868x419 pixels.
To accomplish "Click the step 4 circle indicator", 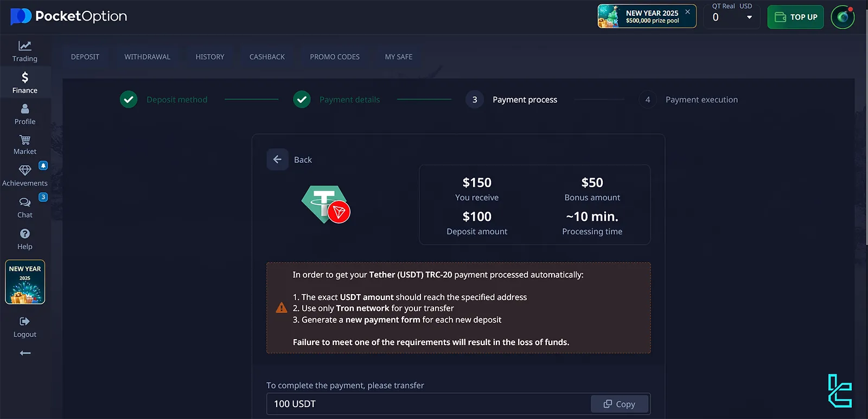I will pos(647,99).
